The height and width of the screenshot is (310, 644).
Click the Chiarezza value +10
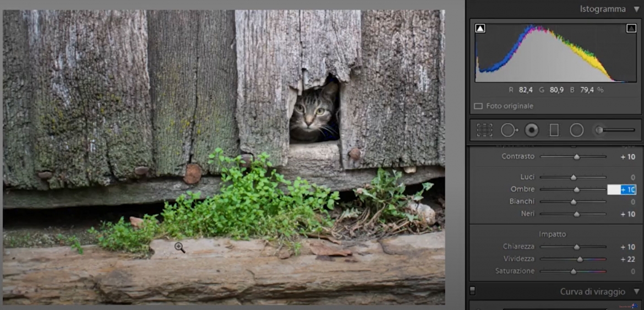(x=627, y=247)
